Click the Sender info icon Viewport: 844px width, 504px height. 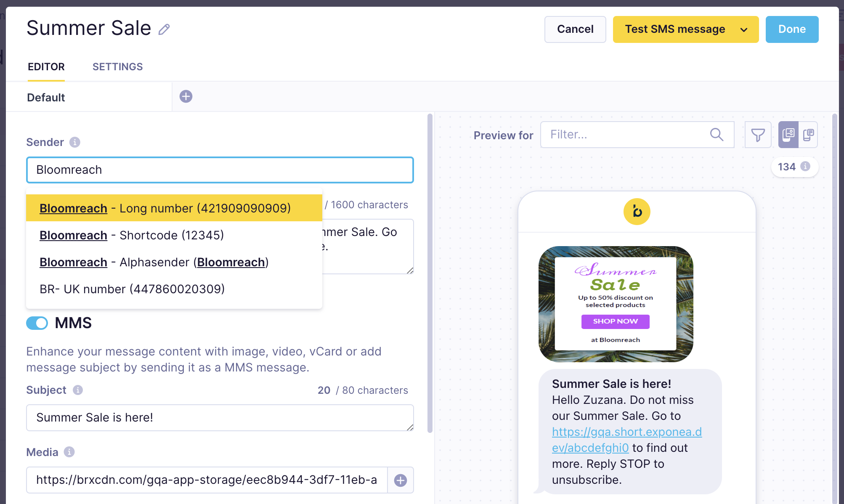tap(75, 142)
